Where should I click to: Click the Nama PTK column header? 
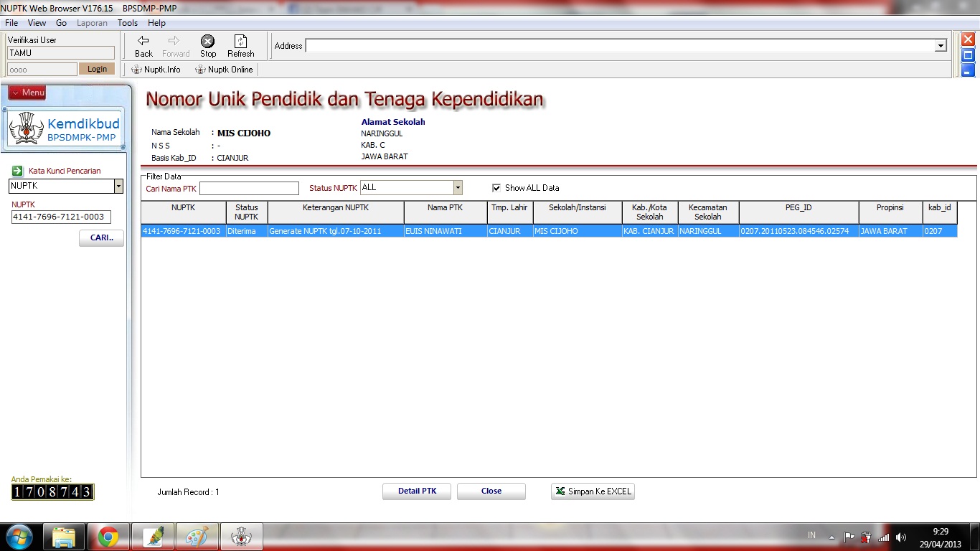click(x=446, y=212)
